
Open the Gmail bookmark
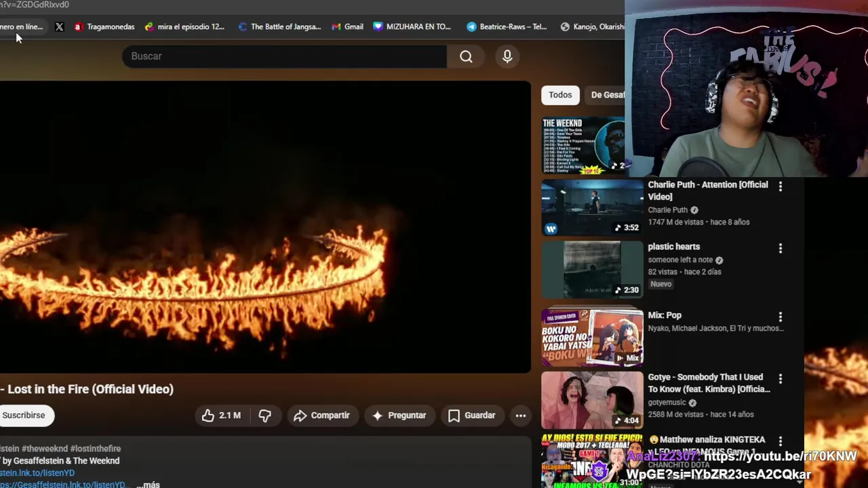pos(347,27)
